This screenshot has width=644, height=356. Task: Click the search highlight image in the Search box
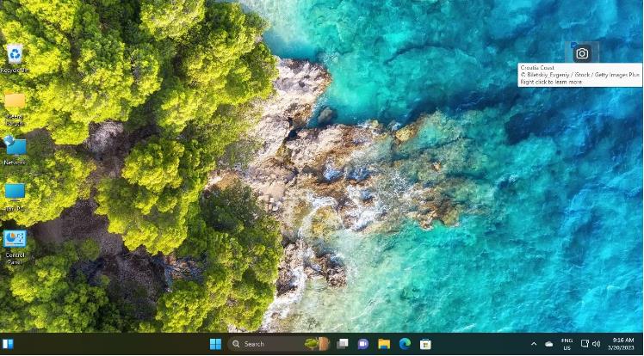pos(317,344)
